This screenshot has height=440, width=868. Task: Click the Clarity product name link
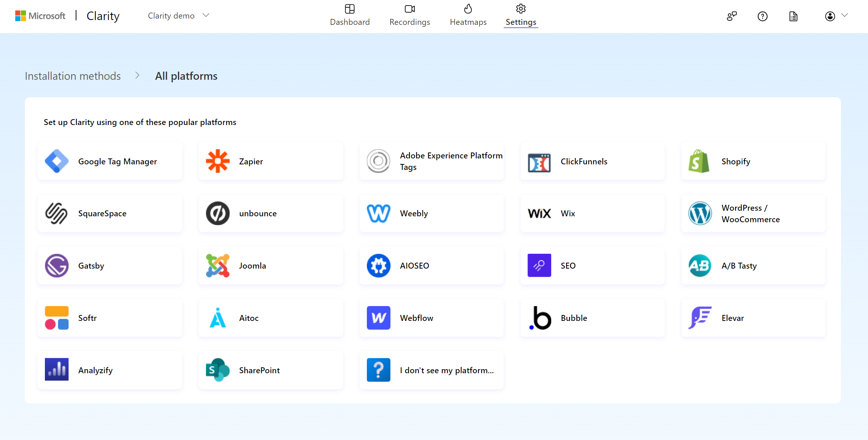coord(103,16)
